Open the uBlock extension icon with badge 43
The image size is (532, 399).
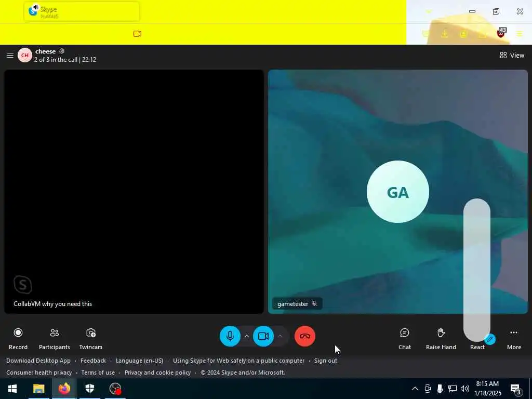501,33
